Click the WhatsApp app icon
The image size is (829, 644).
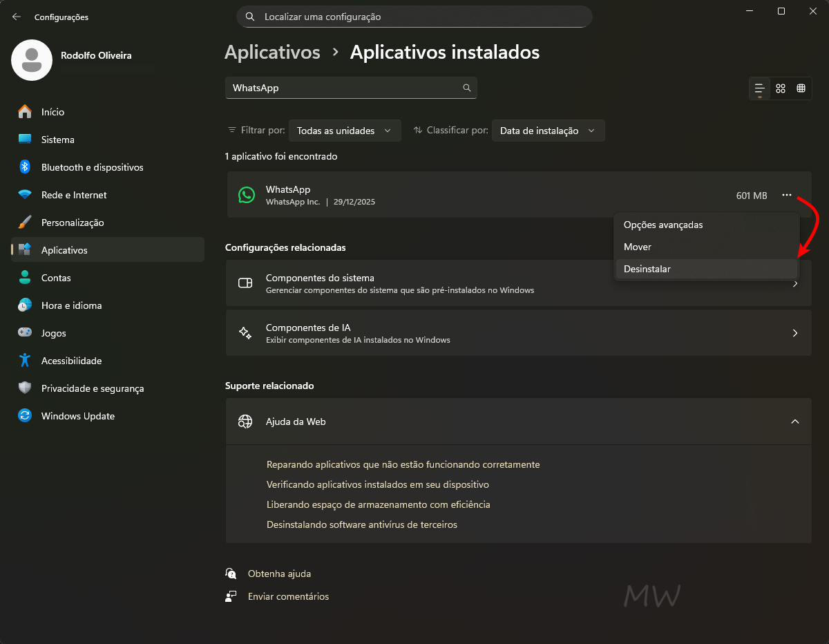[246, 195]
